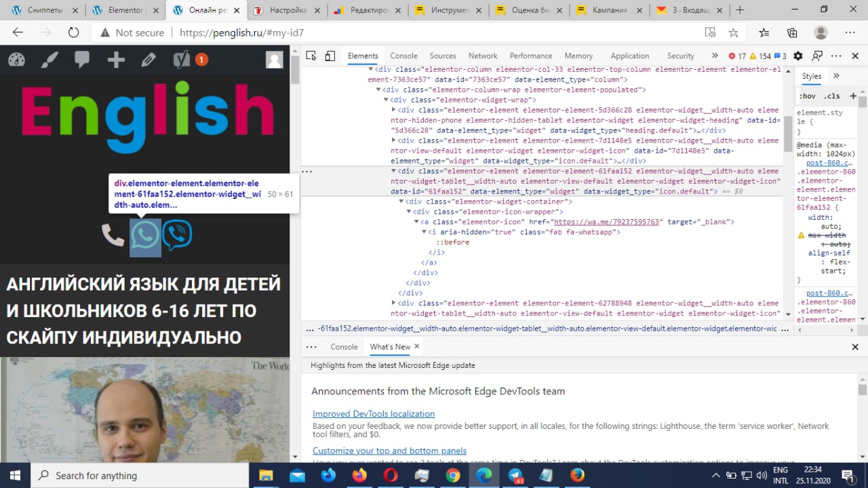The height and width of the screenshot is (488, 868).
Task: Collapse the fab fa-whatsapp i node
Action: point(424,232)
